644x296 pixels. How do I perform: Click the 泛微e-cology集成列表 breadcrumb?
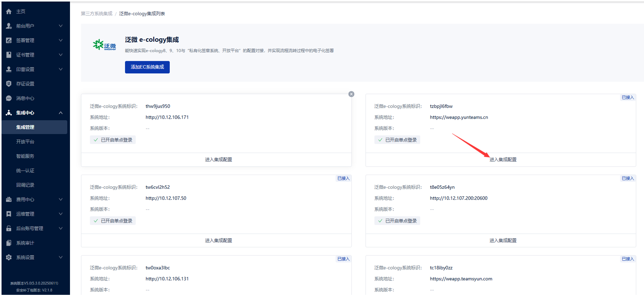coord(142,14)
